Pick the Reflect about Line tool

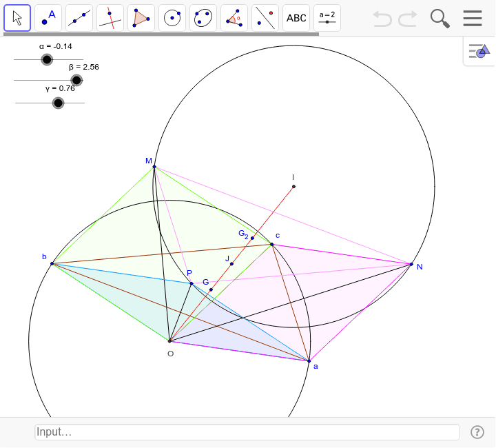(265, 18)
